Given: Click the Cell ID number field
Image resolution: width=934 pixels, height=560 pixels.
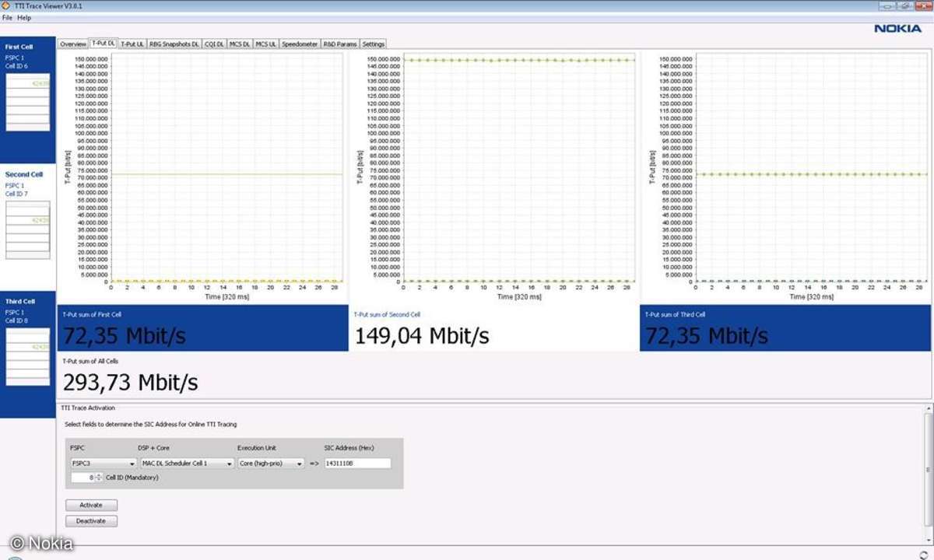Looking at the screenshot, I should point(83,477).
